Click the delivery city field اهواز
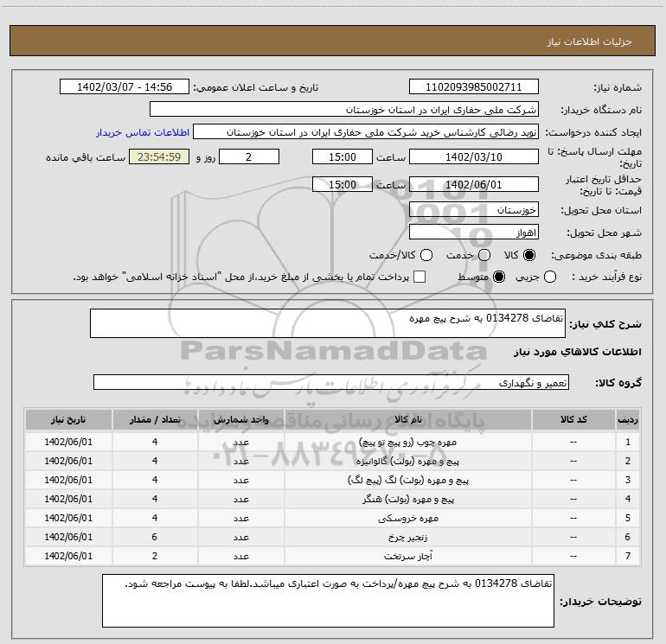Screen dimensions: 666x644 pos(474,233)
